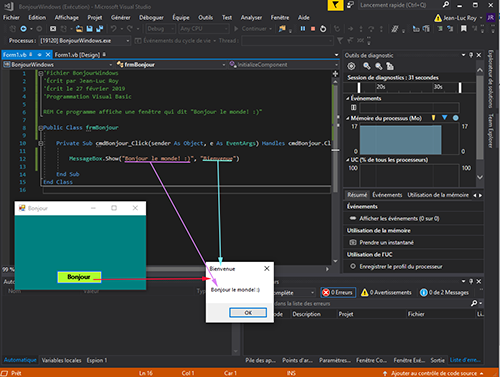Open the Déboguer menu
The width and height of the screenshot is (500, 377).
(x=151, y=18)
